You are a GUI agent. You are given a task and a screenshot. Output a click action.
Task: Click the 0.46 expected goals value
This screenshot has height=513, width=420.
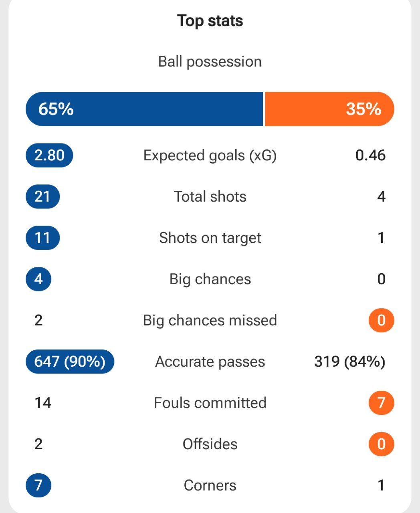(370, 155)
